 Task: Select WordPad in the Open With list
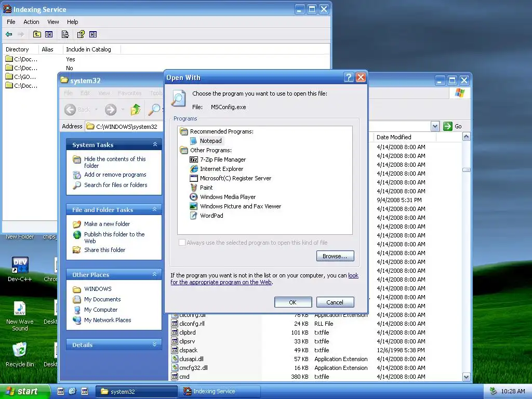pyautogui.click(x=211, y=216)
